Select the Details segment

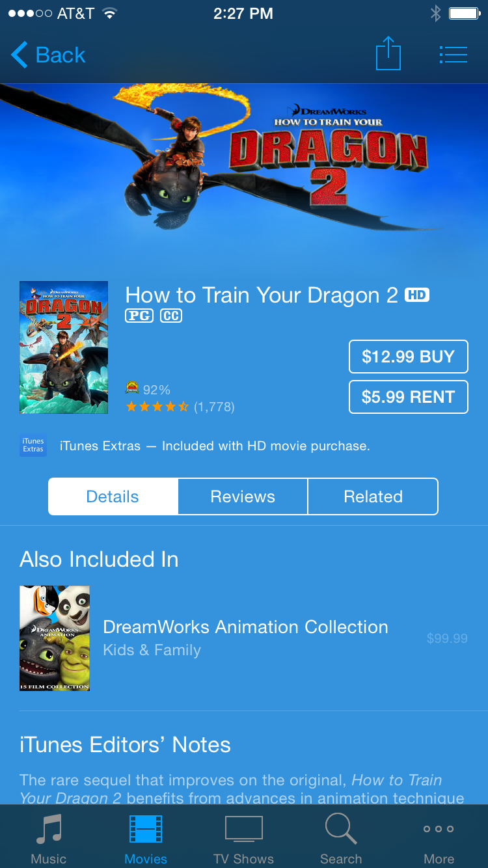[113, 496]
